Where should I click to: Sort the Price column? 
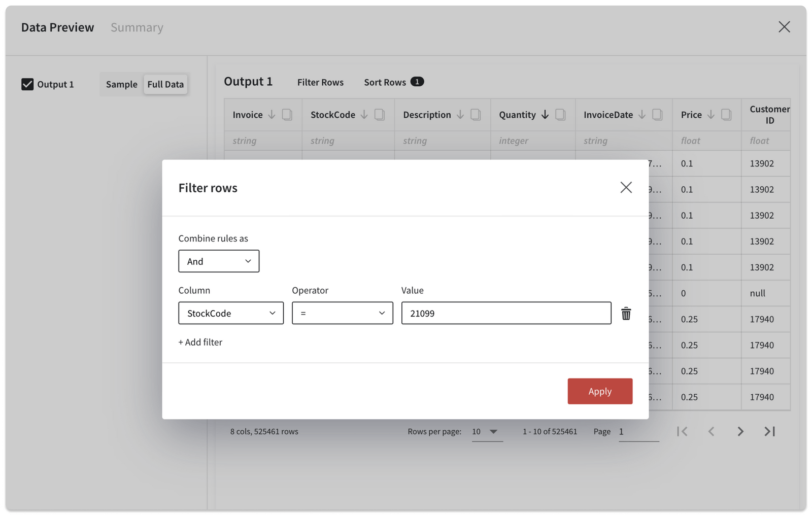[710, 114]
